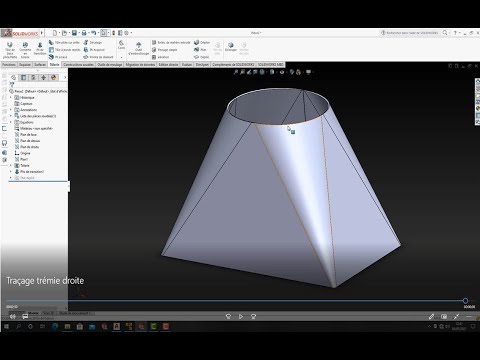Select the Origine item in the tree

tap(23, 153)
